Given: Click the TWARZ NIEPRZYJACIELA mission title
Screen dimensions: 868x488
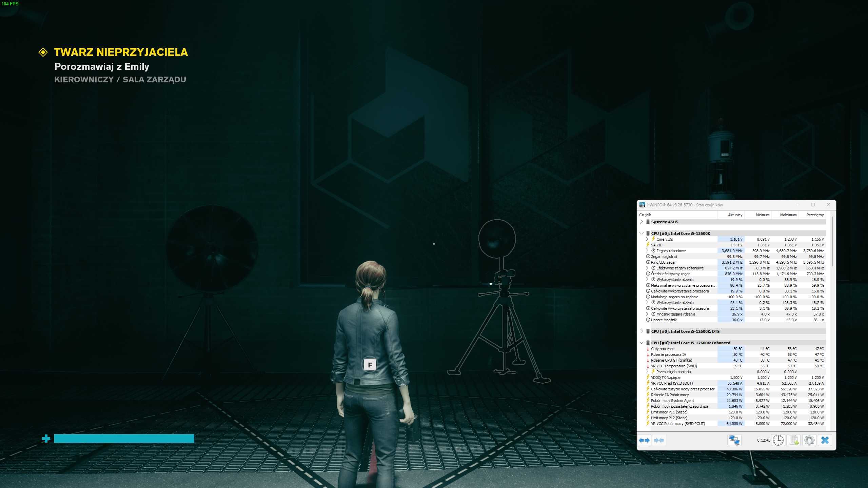Looking at the screenshot, I should (x=121, y=52).
